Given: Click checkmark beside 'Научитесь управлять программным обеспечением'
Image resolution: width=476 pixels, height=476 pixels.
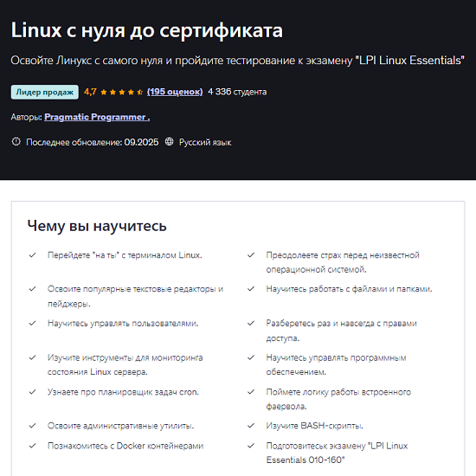Looking at the screenshot, I should click(251, 357).
